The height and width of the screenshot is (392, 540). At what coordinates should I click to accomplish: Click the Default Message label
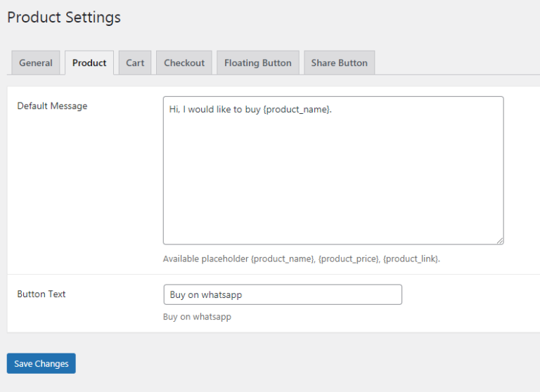(x=52, y=106)
